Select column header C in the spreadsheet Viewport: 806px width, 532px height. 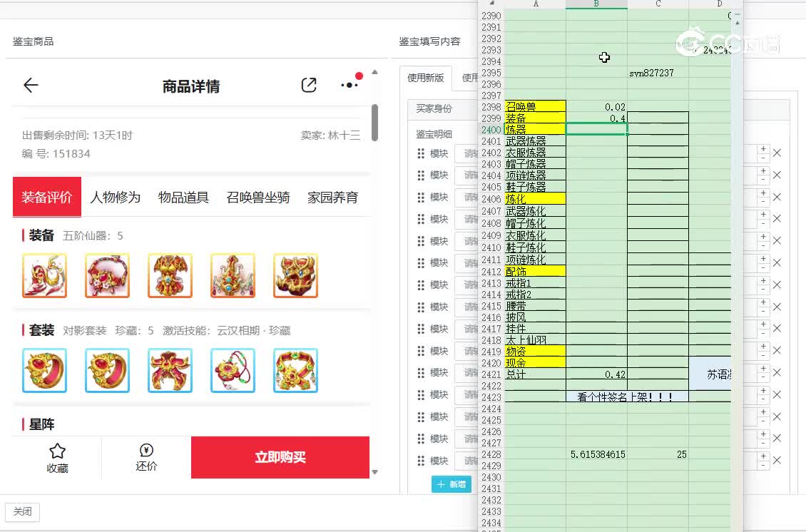(658, 4)
